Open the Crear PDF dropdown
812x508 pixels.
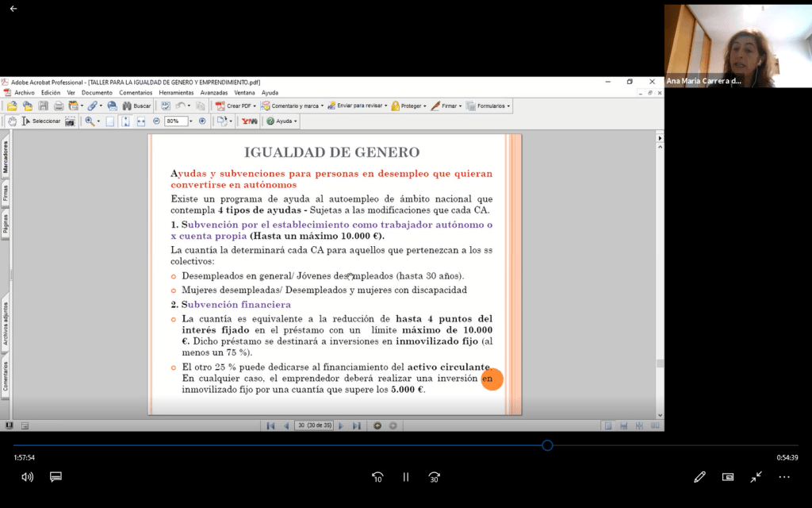click(x=237, y=106)
